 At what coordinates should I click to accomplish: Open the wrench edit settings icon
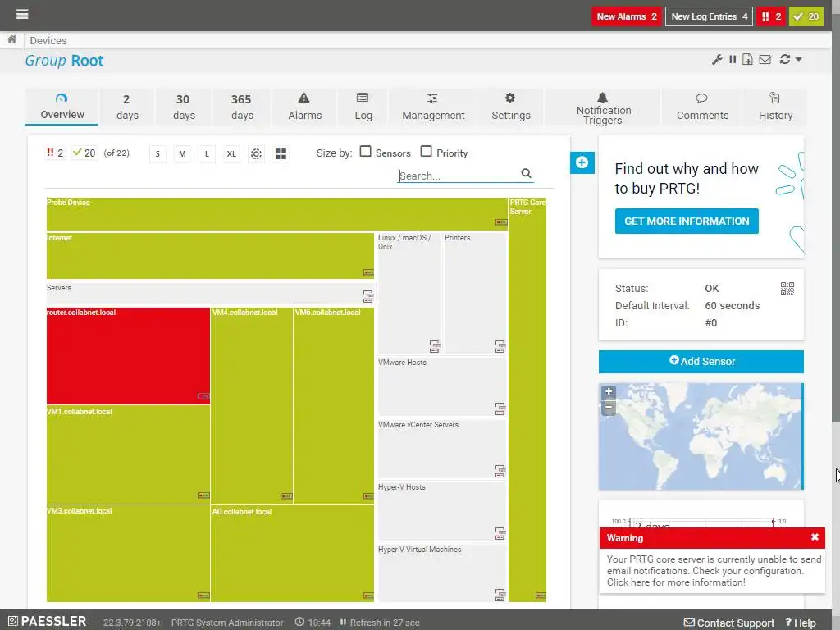717,59
